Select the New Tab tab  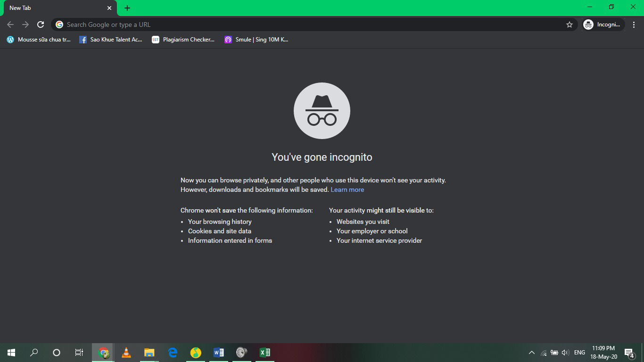52,8
